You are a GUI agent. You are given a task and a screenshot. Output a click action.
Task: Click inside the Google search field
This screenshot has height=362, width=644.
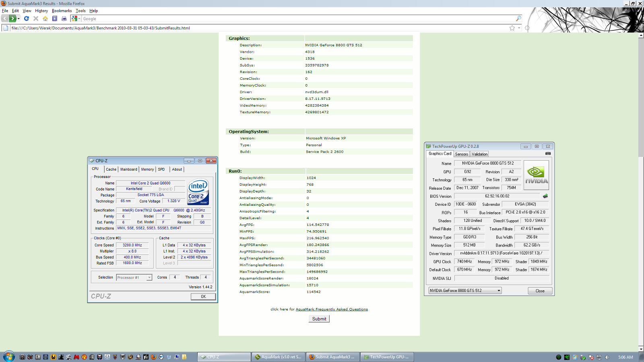coord(298,19)
